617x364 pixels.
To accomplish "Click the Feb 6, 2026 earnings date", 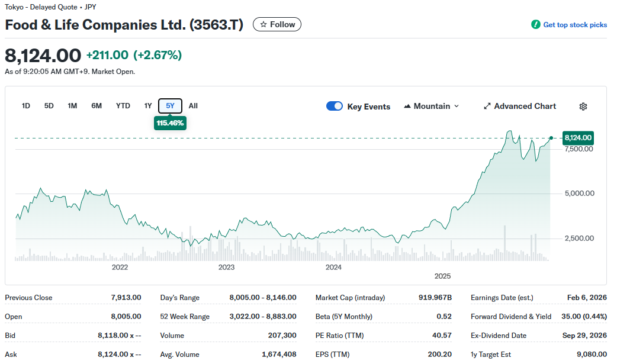I will click(x=587, y=298).
